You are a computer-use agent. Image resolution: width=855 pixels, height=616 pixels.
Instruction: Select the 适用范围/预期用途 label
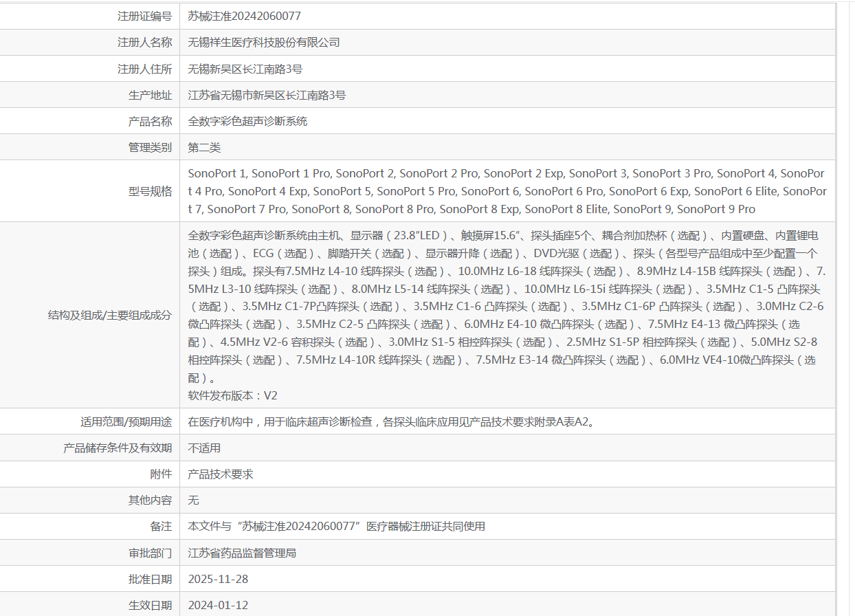point(126,421)
